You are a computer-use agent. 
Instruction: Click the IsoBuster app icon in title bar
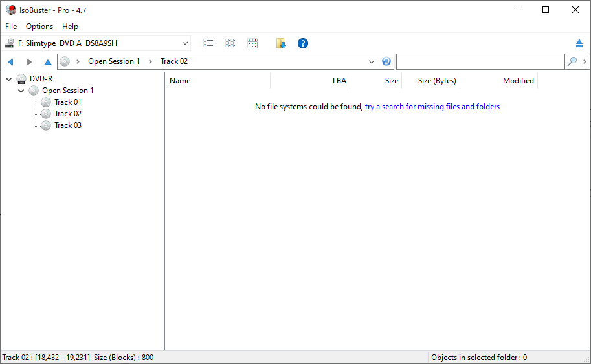11,10
